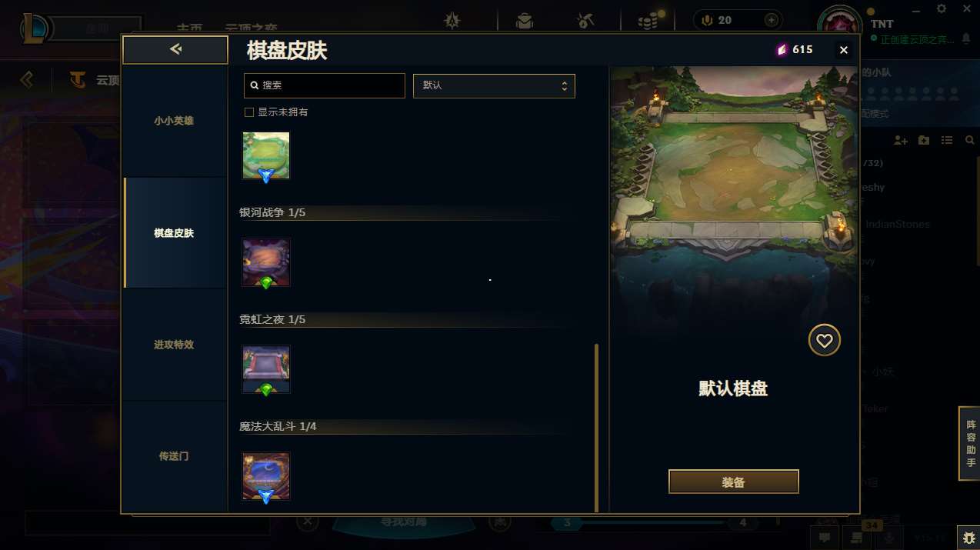Click the heart favorite icon
Viewport: 980px width, 550px height.
(x=825, y=340)
